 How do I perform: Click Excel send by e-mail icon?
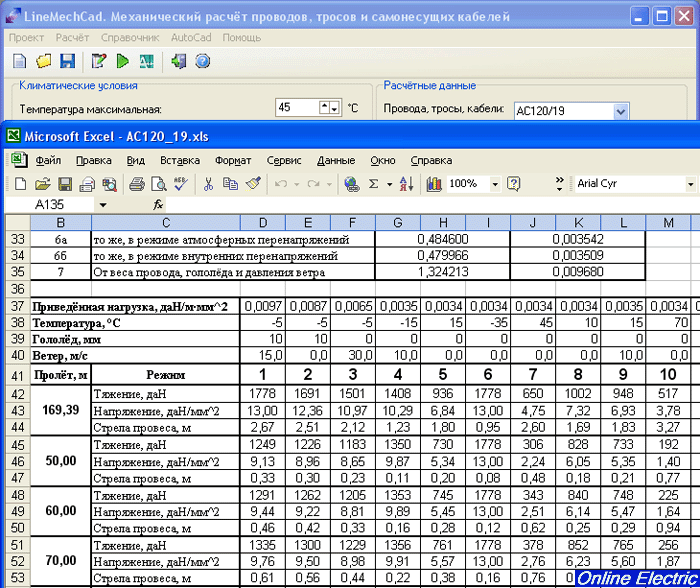pyautogui.click(x=87, y=184)
